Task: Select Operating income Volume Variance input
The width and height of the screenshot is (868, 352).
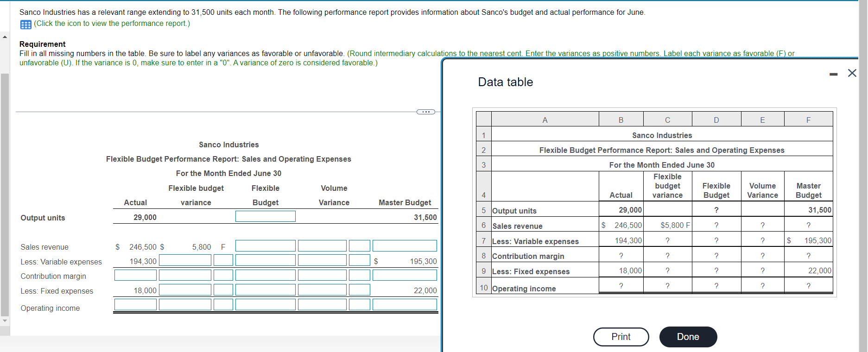Action: tap(322, 304)
